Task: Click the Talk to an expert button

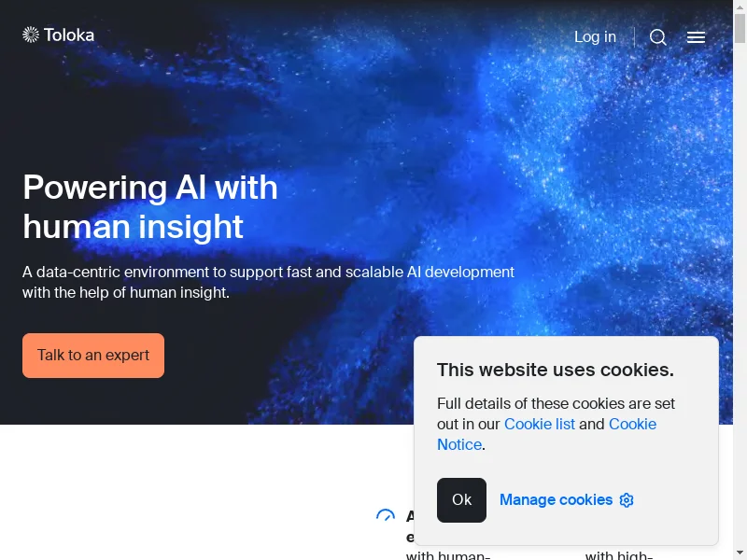Action: [x=93, y=356]
